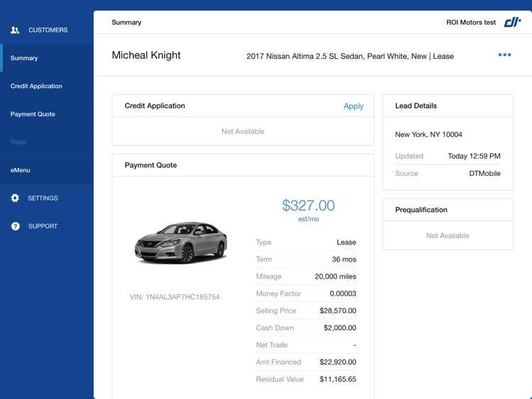This screenshot has width=532, height=399.
Task: Click the Today 12:59 PM updated value
Action: 474,156
